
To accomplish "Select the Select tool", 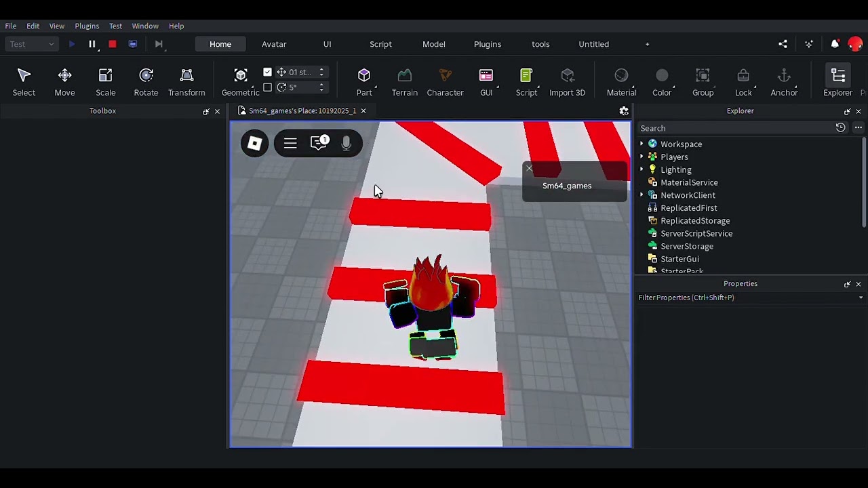I will (x=24, y=81).
